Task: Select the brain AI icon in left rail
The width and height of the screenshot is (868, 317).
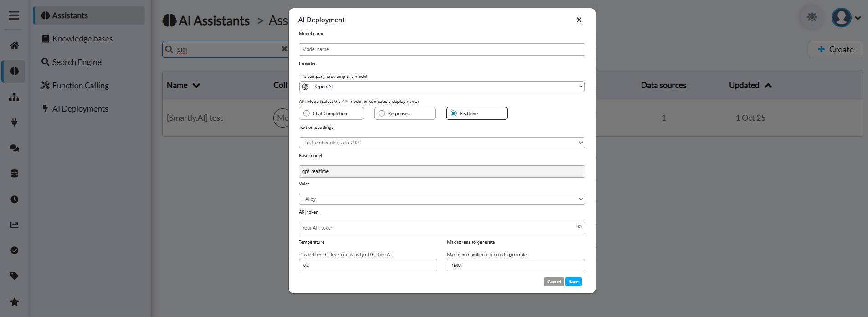Action: [x=14, y=71]
